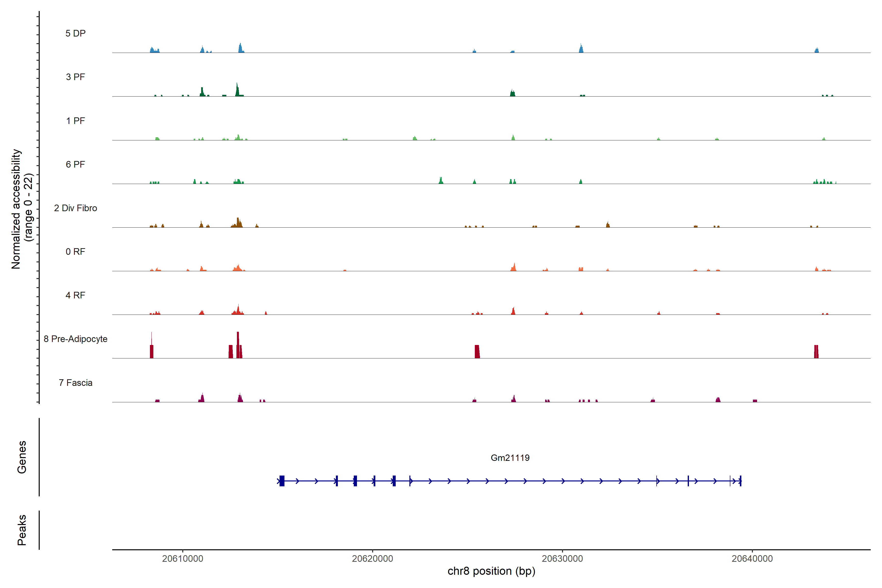Select the 2 Div Fibro track label

point(75,208)
